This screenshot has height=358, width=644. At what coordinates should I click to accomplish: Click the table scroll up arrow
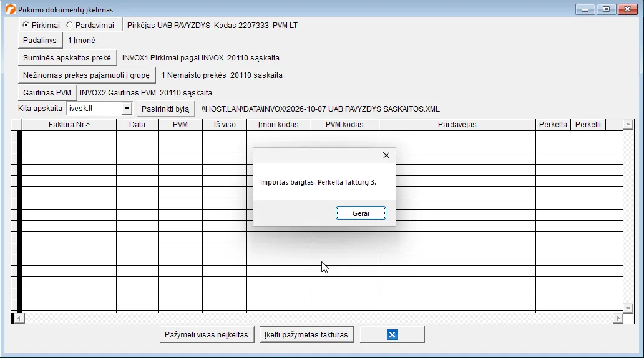628,124
